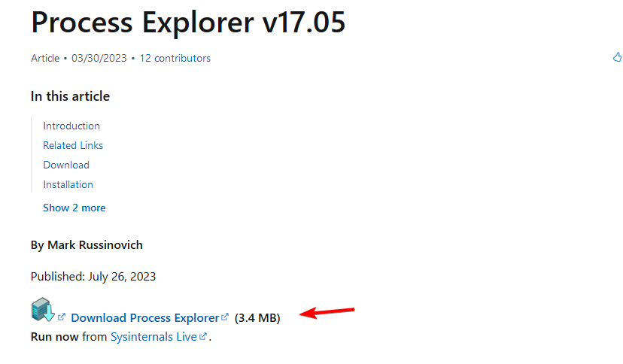623x364 pixels.
Task: Expand list with Show 2 more
Action: coord(74,208)
